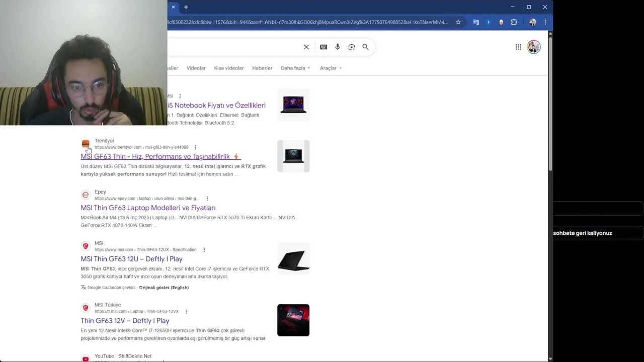This screenshot has width=644, height=362.
Task: Click the Trendyol URL text
Action: (141, 147)
